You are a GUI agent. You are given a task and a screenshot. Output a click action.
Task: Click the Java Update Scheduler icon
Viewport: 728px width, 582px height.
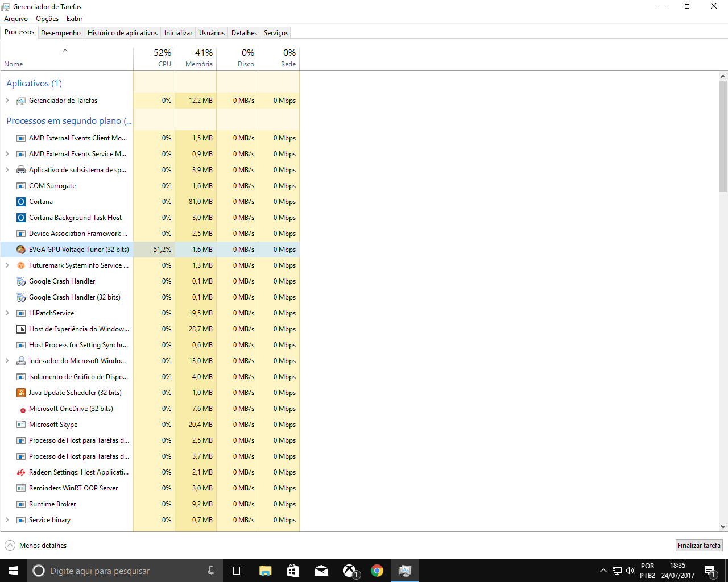click(x=21, y=393)
